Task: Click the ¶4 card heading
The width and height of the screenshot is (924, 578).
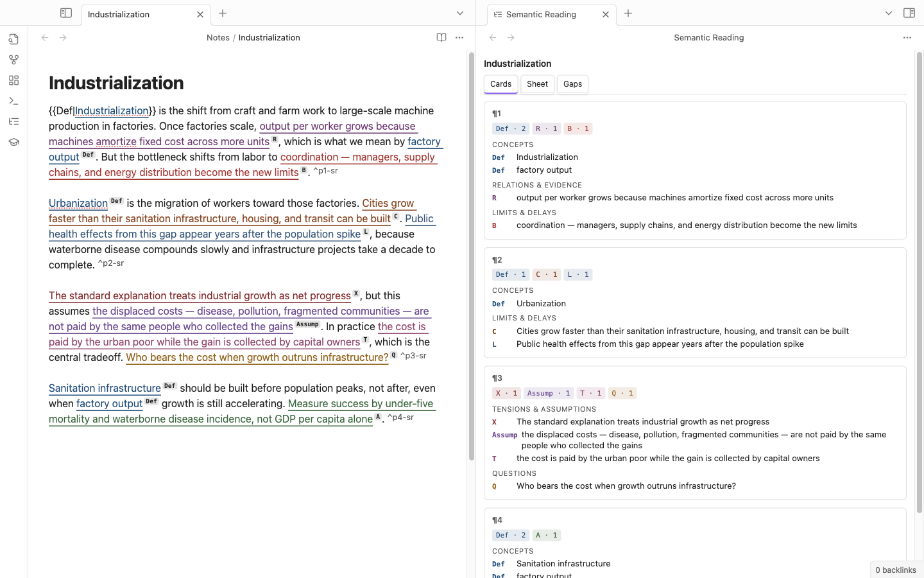Action: coord(497,520)
